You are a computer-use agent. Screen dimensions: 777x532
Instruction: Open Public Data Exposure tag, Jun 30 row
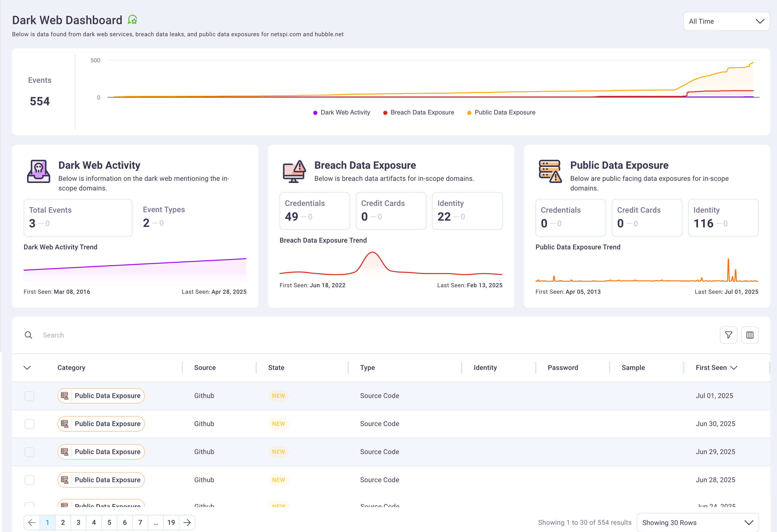tap(101, 424)
